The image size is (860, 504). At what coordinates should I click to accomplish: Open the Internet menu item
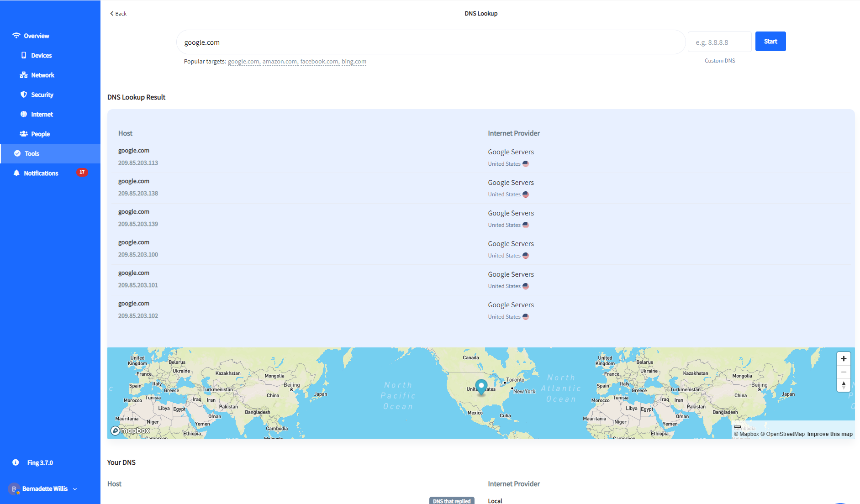click(x=42, y=114)
